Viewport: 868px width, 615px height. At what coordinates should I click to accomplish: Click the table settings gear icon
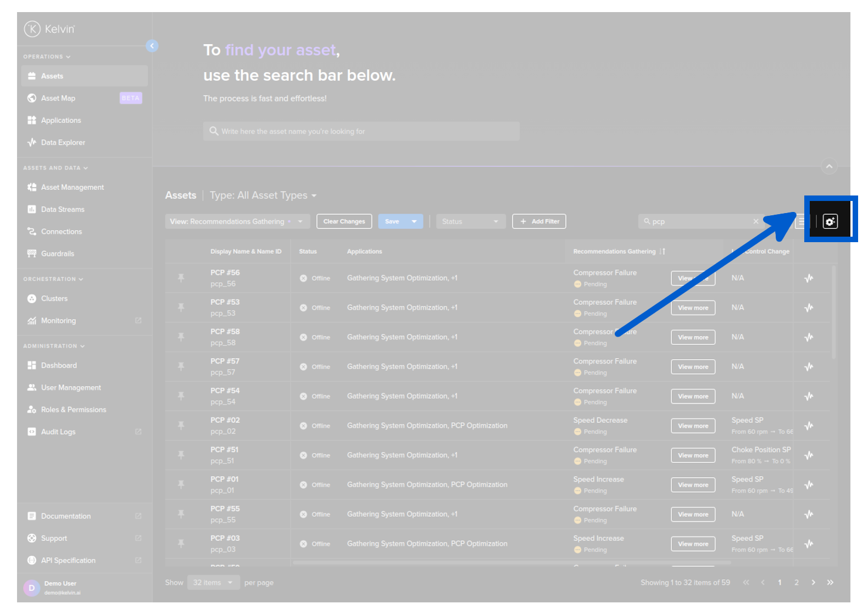coord(830,221)
